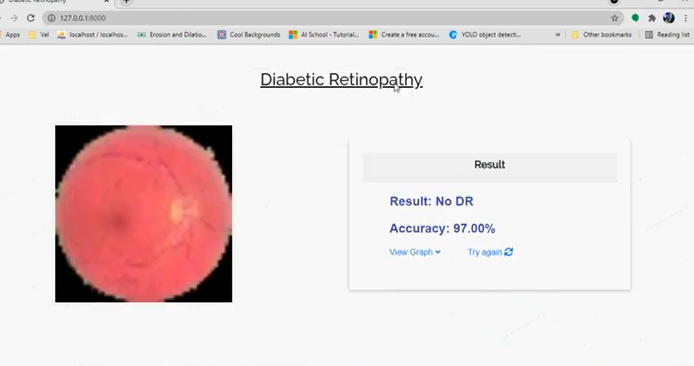
Task: Bookmark this page with the star icon
Action: [614, 18]
